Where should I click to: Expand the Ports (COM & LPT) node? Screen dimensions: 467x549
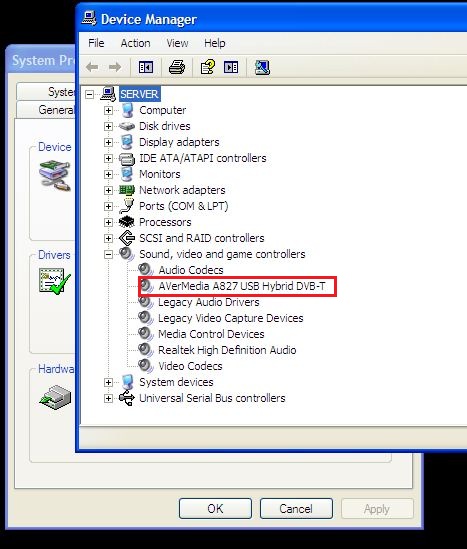[108, 206]
